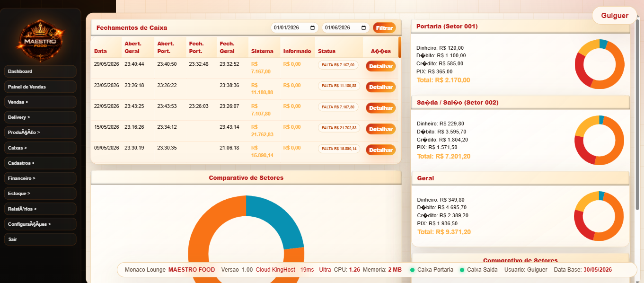Click the right panel vertical scrollbar
Viewport: 644px width, 283px height.
(x=637, y=114)
